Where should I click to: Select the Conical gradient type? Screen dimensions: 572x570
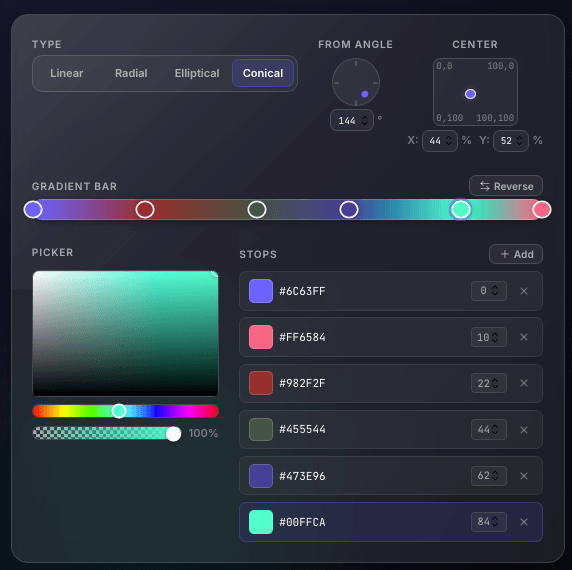pyautogui.click(x=263, y=73)
